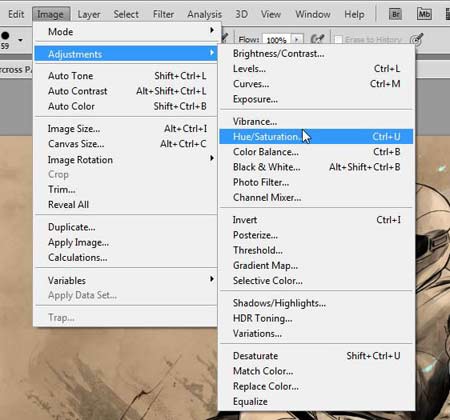Expand the Mode submenu

coord(126,32)
